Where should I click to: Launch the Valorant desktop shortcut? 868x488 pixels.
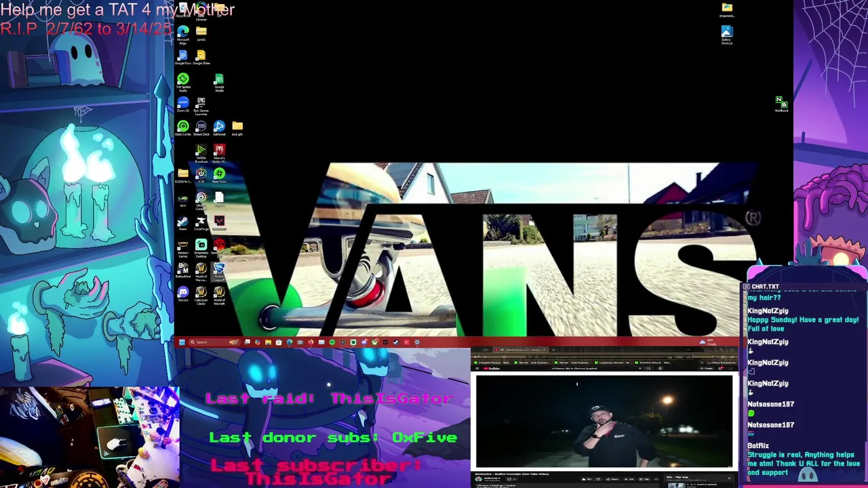point(219,224)
